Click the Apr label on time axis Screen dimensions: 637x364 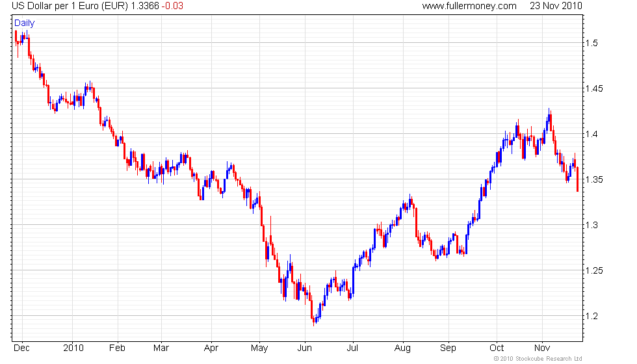211,348
